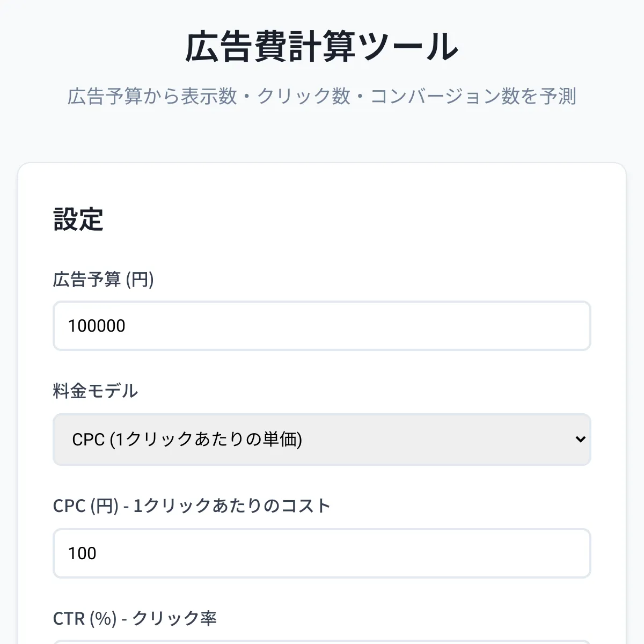
Task: Click the CTR (%) click-rate label
Action: tap(135, 618)
